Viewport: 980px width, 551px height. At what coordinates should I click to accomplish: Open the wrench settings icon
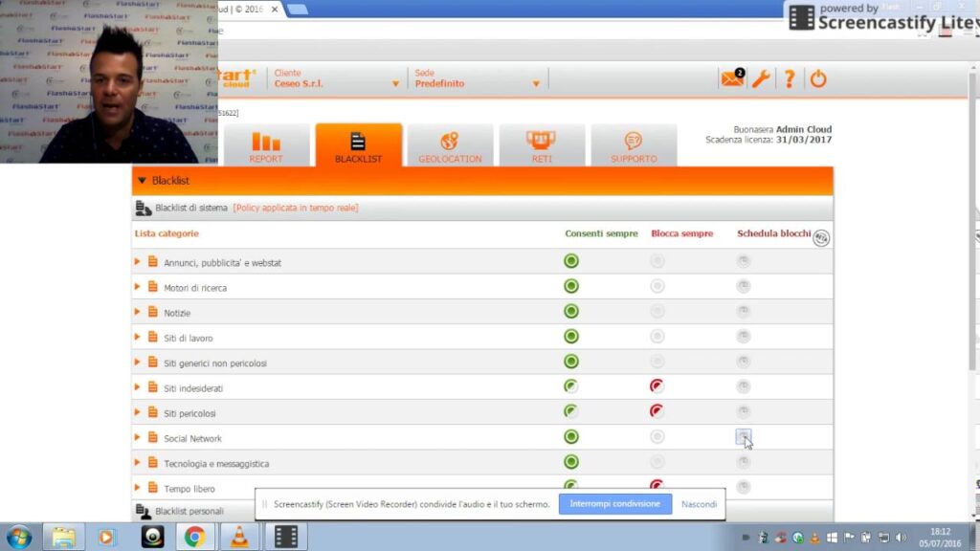pos(761,79)
